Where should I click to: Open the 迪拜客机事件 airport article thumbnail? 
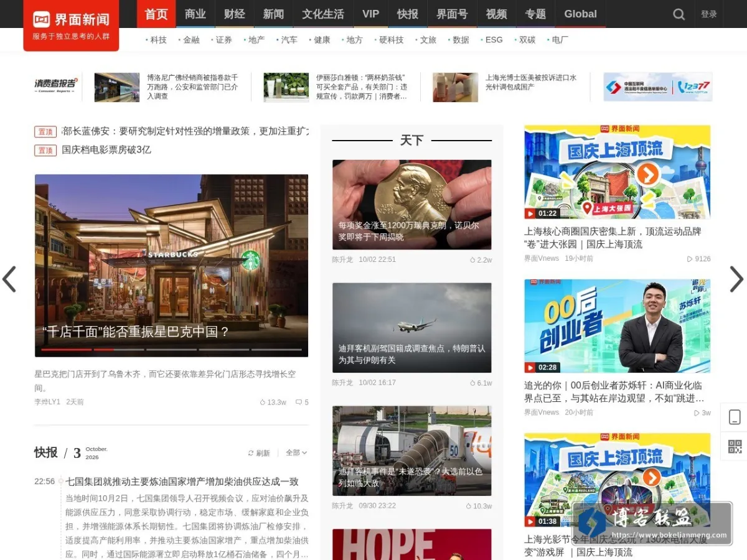tap(411, 451)
